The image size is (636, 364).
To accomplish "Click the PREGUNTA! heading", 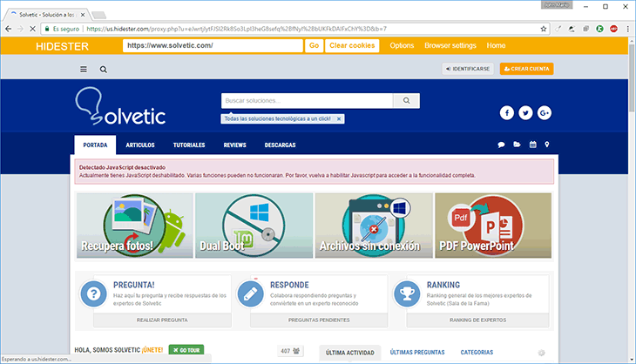I will click(x=134, y=285).
